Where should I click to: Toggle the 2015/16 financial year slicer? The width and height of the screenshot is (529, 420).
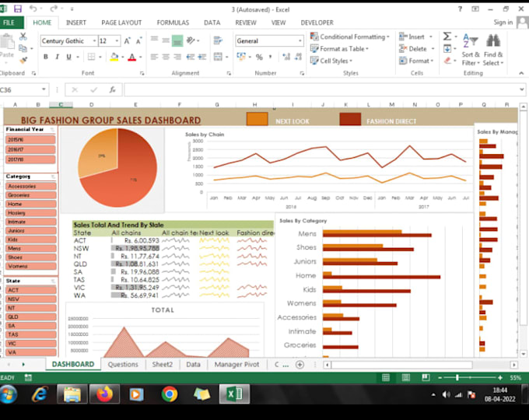(x=30, y=139)
